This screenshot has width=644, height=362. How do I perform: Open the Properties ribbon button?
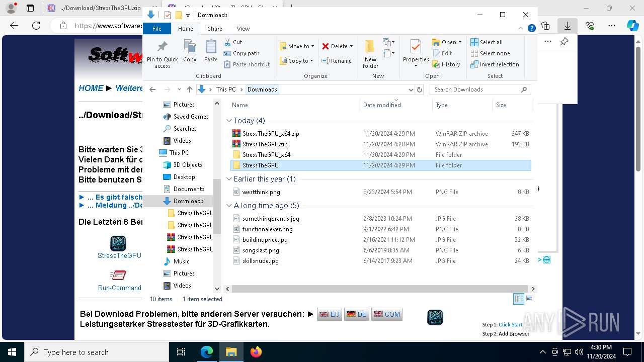click(416, 53)
